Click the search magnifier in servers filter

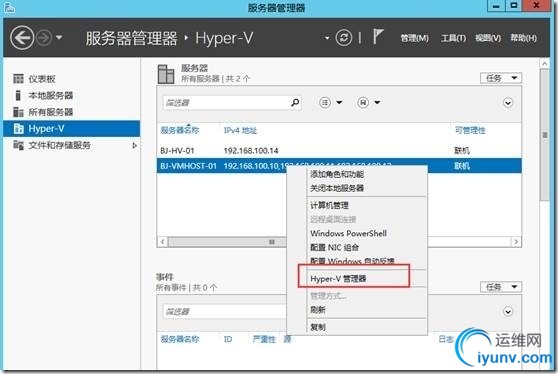pos(295,103)
